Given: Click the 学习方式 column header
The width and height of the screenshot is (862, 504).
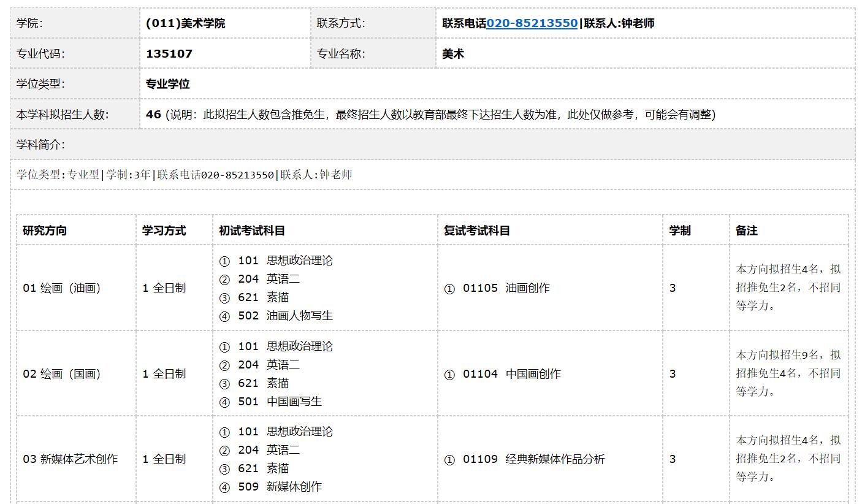Looking at the screenshot, I should tap(164, 231).
